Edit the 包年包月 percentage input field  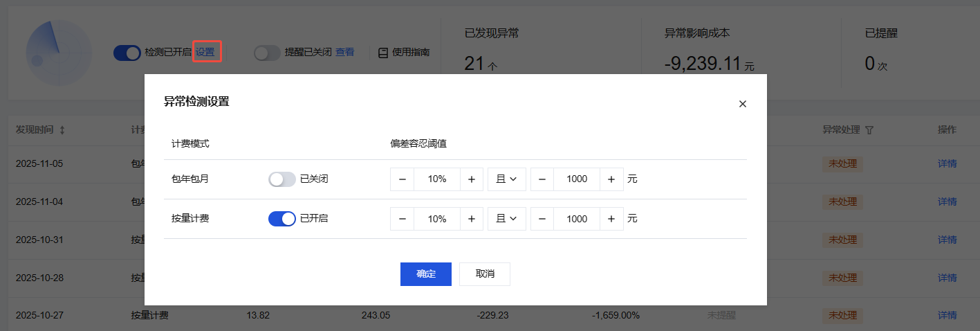[437, 179]
